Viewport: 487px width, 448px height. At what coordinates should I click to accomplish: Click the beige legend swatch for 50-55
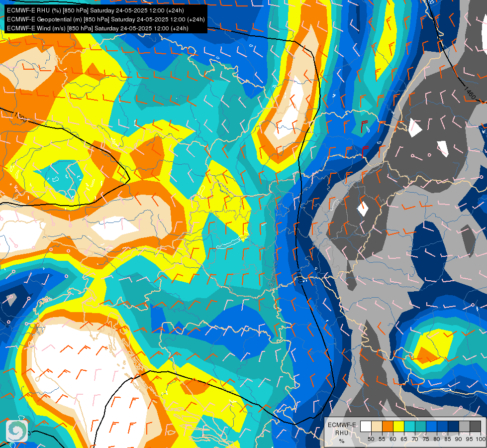click(x=377, y=426)
